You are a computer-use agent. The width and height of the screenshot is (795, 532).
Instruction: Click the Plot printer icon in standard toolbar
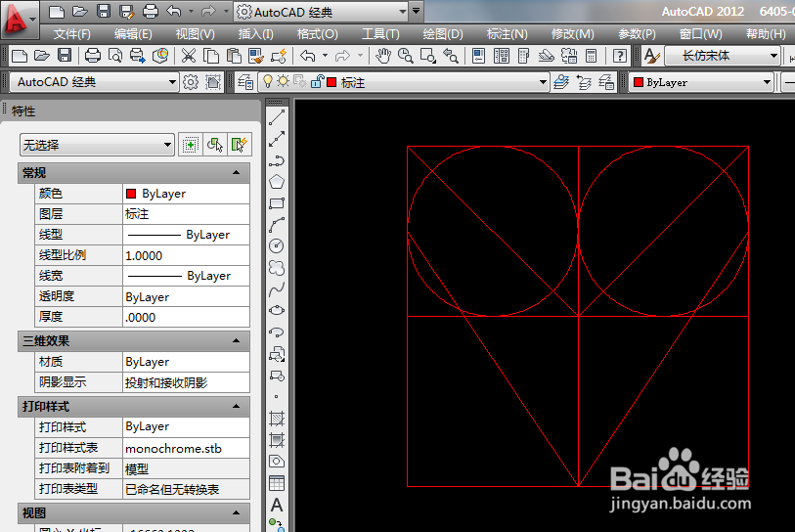(92, 56)
